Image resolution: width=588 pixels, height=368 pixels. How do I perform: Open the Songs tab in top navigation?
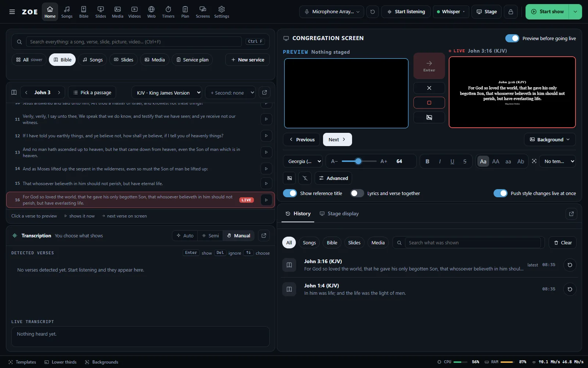[x=67, y=12]
